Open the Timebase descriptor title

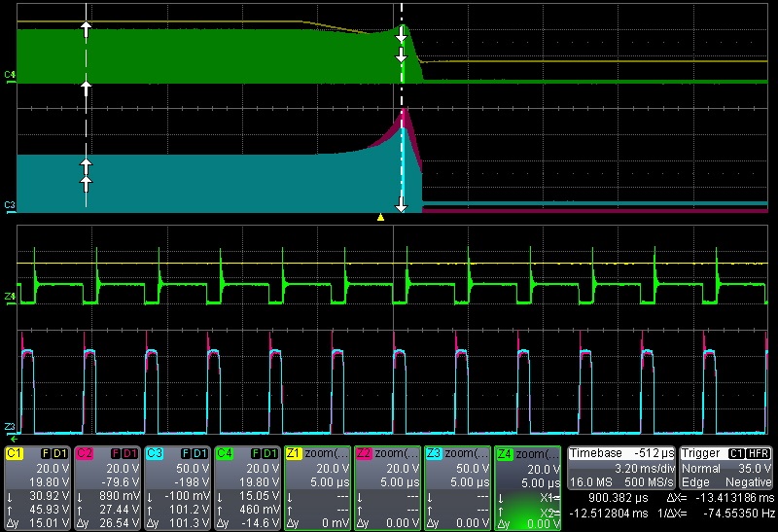pos(595,453)
